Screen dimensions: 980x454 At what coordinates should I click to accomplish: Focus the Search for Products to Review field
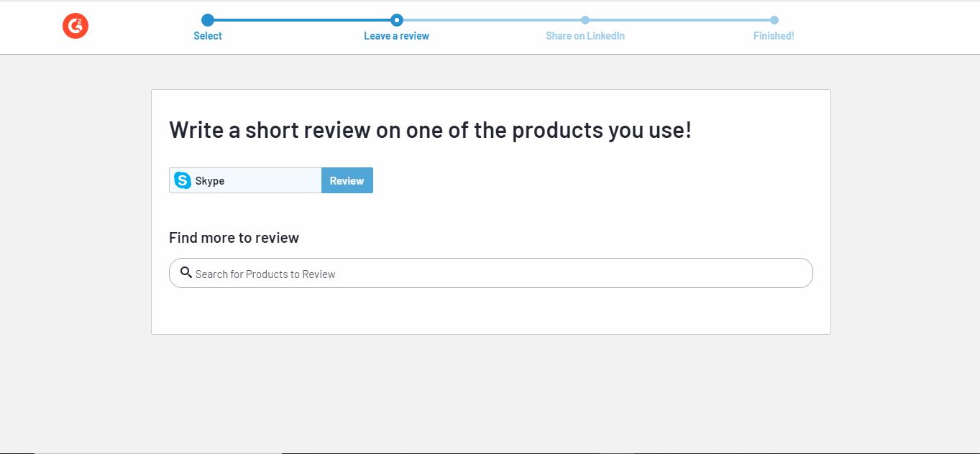491,273
